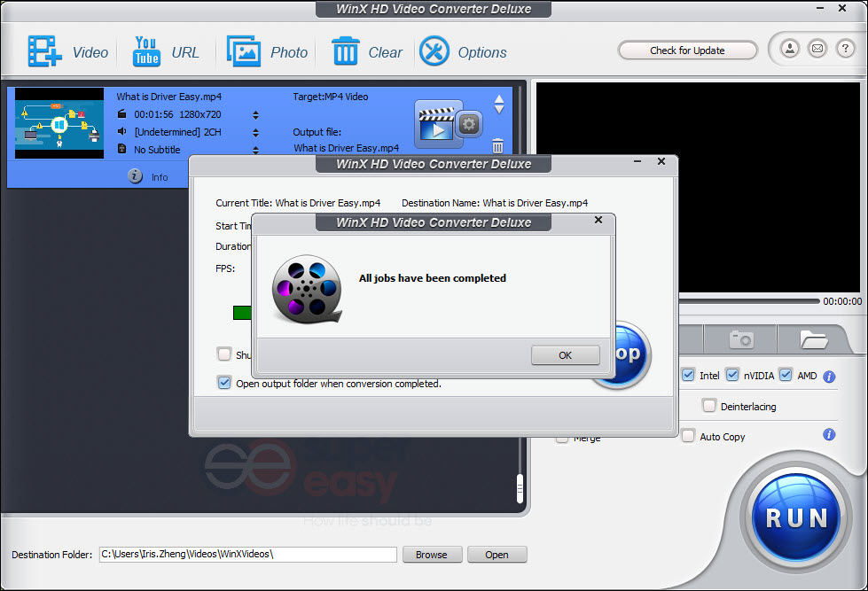Expand the No Subtitle selector
868x591 pixels.
click(x=255, y=150)
